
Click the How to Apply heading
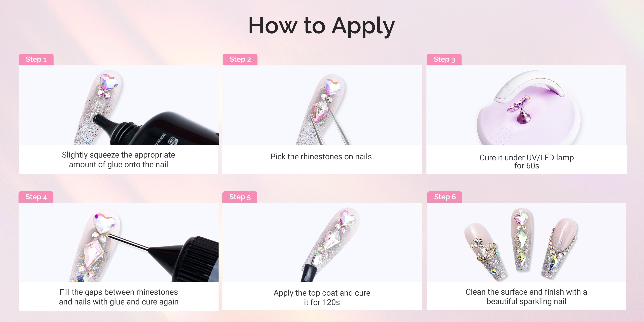tap(322, 26)
